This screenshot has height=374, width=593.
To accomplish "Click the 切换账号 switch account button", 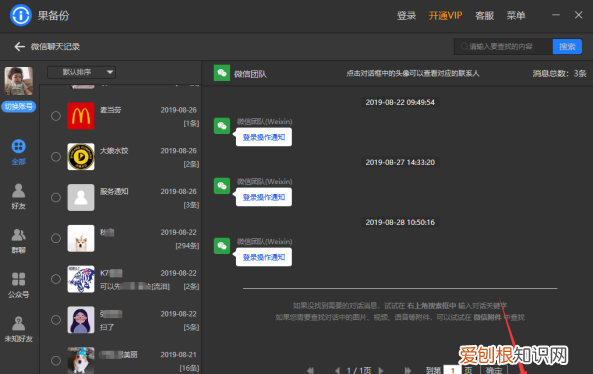I will coord(19,107).
